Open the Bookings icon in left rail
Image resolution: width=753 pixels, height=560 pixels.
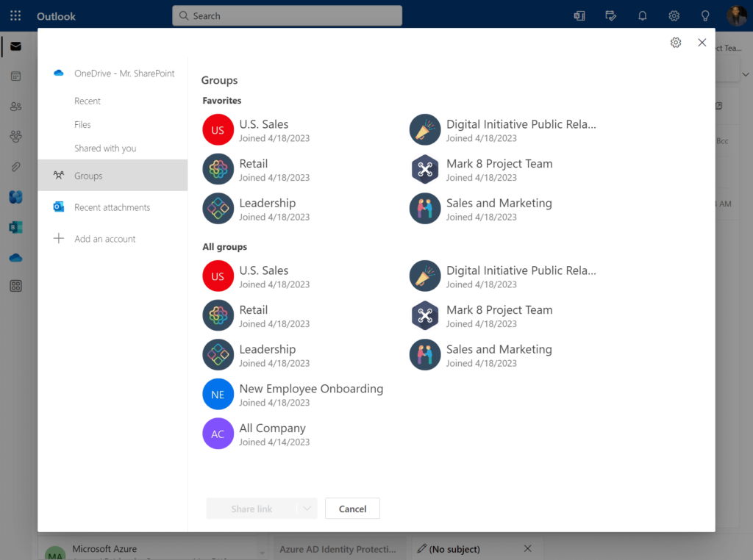[x=15, y=227]
